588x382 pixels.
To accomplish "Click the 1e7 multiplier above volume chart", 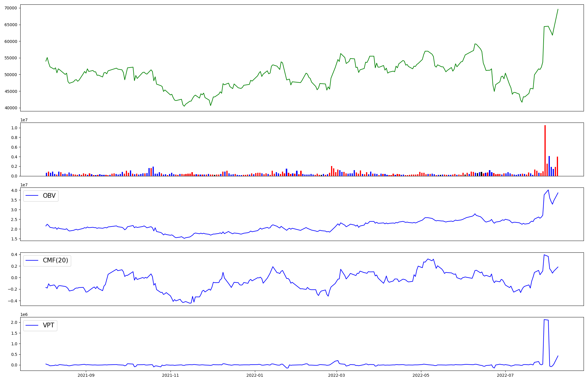I will coord(24,120).
